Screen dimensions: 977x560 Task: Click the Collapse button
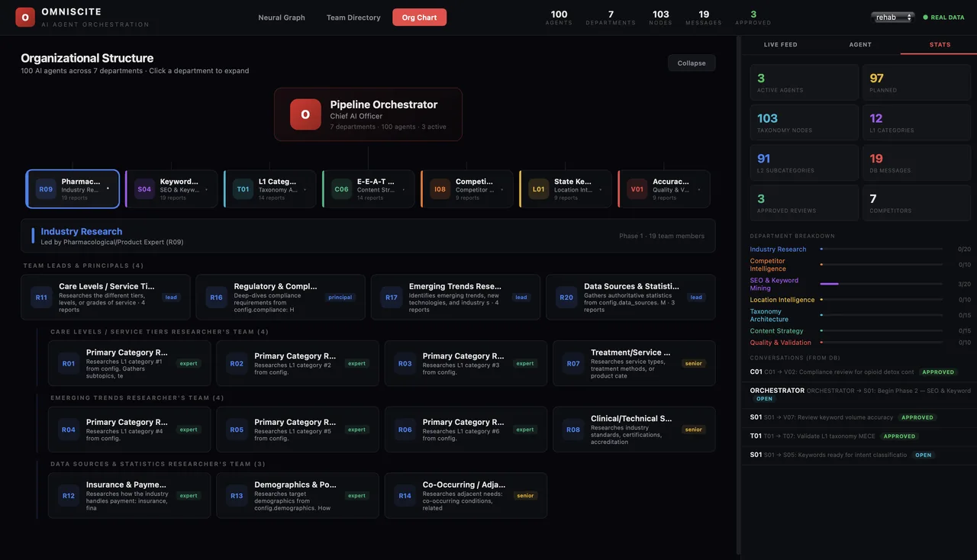(x=692, y=63)
